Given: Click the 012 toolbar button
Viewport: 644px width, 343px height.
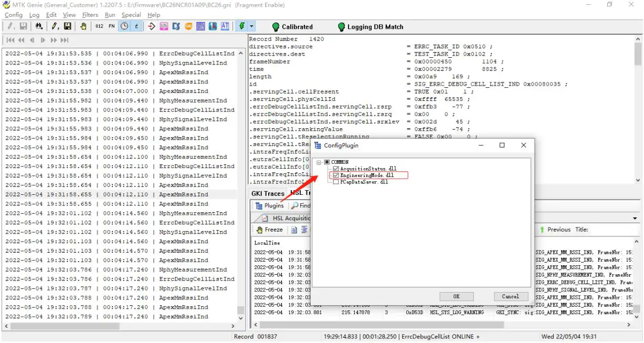Looking at the screenshot, I should (99, 26).
